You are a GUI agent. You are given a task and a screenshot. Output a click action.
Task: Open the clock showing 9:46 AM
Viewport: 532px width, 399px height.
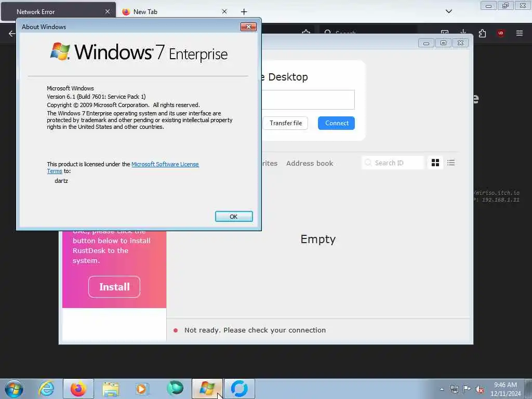tap(505, 389)
